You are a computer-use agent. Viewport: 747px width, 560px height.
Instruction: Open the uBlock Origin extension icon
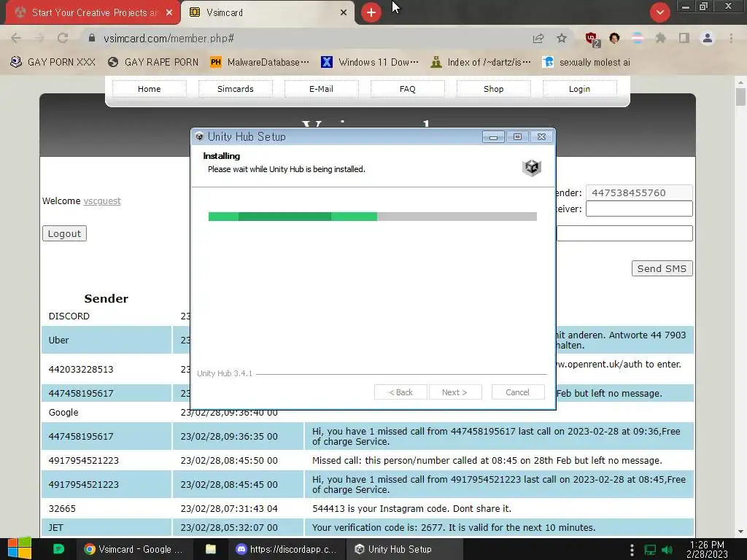click(x=592, y=39)
